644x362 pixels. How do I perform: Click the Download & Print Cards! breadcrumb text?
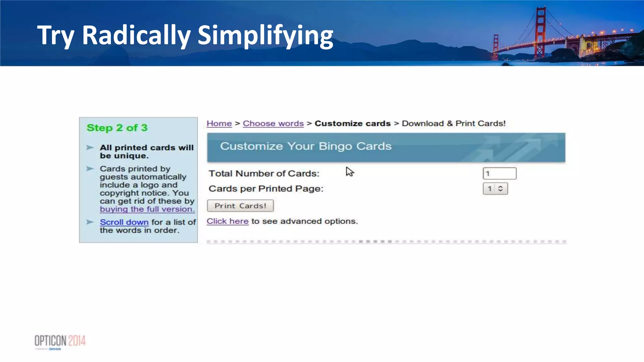453,123
